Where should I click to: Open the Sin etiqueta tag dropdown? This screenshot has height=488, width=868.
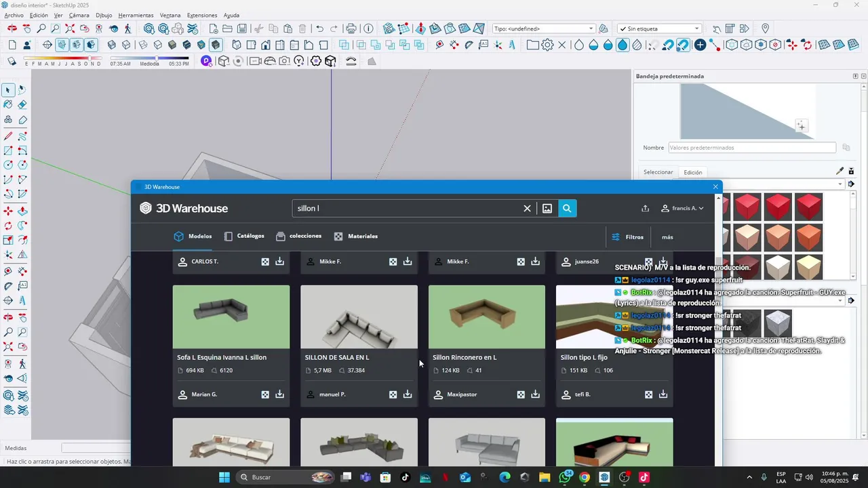660,28
